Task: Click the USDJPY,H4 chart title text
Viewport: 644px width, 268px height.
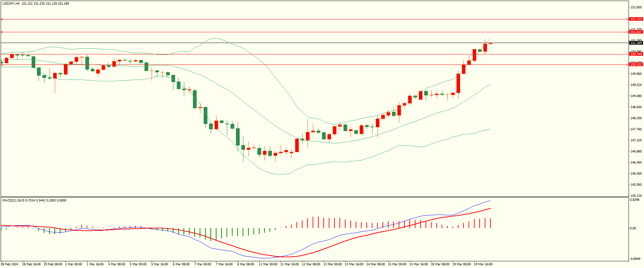Action: [11, 4]
